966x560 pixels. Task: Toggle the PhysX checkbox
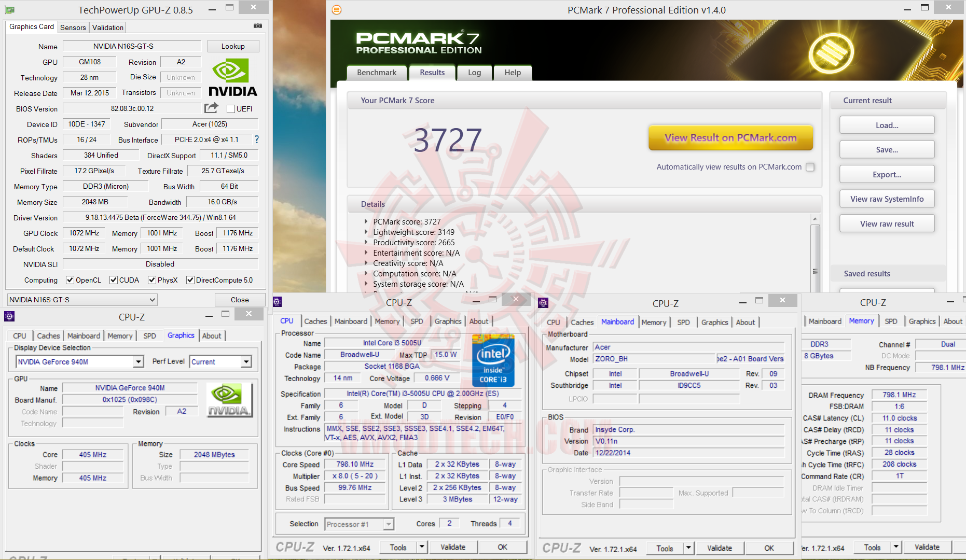tap(152, 280)
